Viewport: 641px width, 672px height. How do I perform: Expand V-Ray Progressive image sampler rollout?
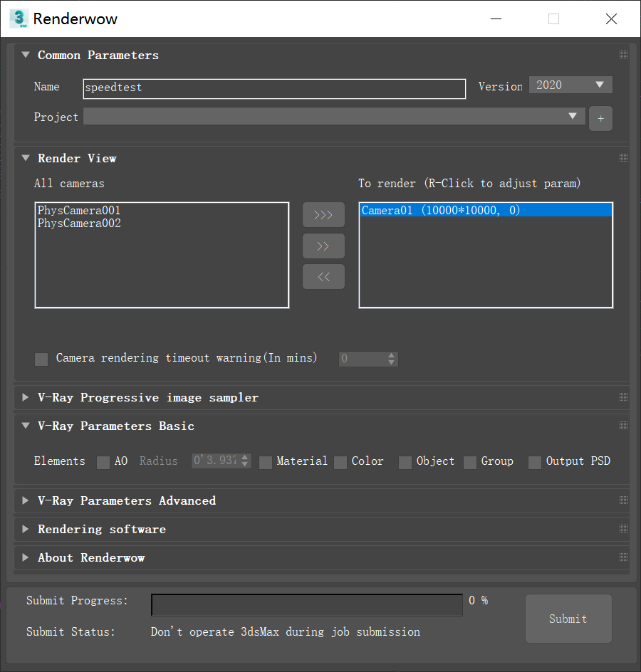(26, 397)
